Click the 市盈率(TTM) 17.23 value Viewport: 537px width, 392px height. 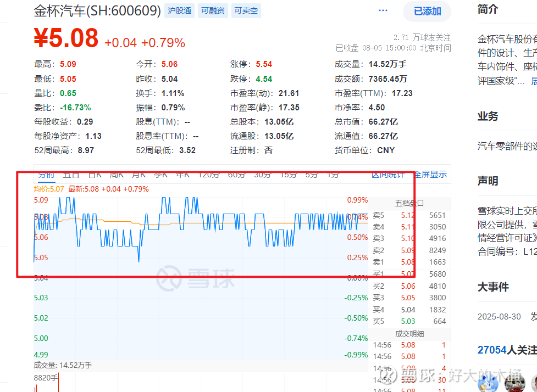click(x=402, y=93)
